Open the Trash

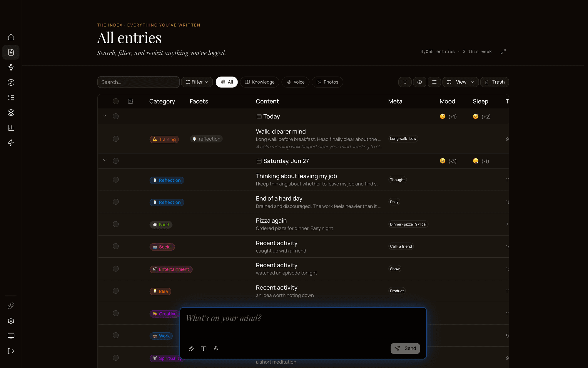point(495,82)
